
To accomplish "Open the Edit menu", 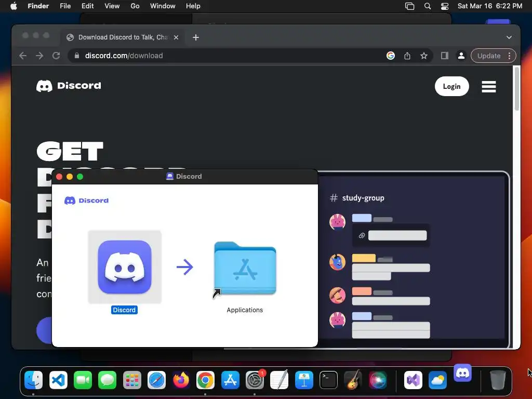I will [87, 6].
